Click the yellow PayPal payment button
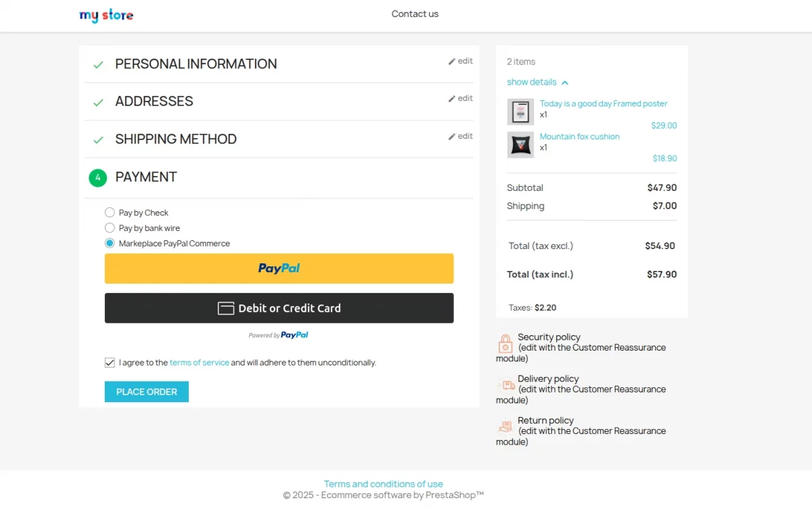The width and height of the screenshot is (812, 530). point(279,268)
